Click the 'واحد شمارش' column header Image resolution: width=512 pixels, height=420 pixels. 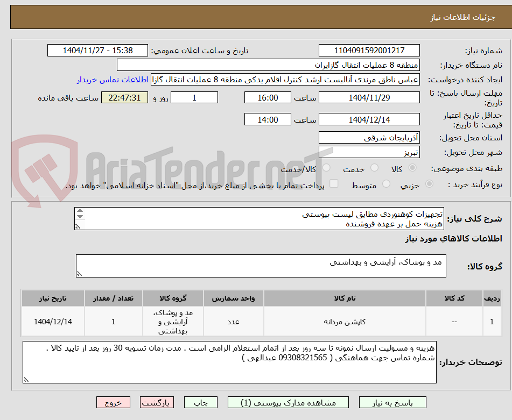coord(234,298)
